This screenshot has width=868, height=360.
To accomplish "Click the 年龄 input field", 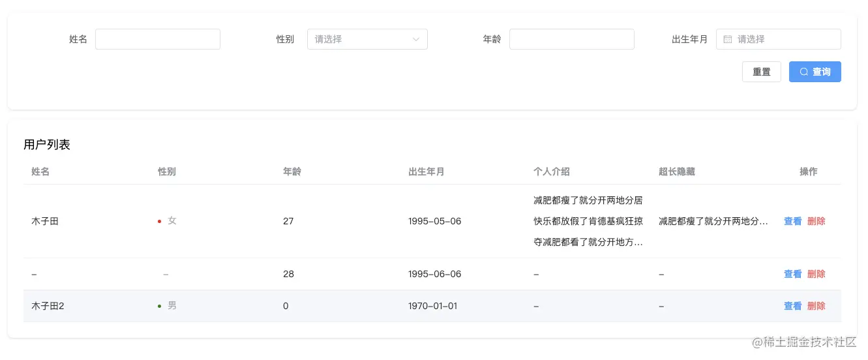I will click(571, 39).
